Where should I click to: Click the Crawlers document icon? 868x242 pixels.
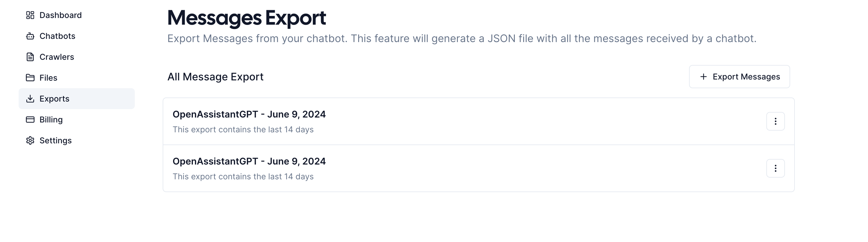30,57
